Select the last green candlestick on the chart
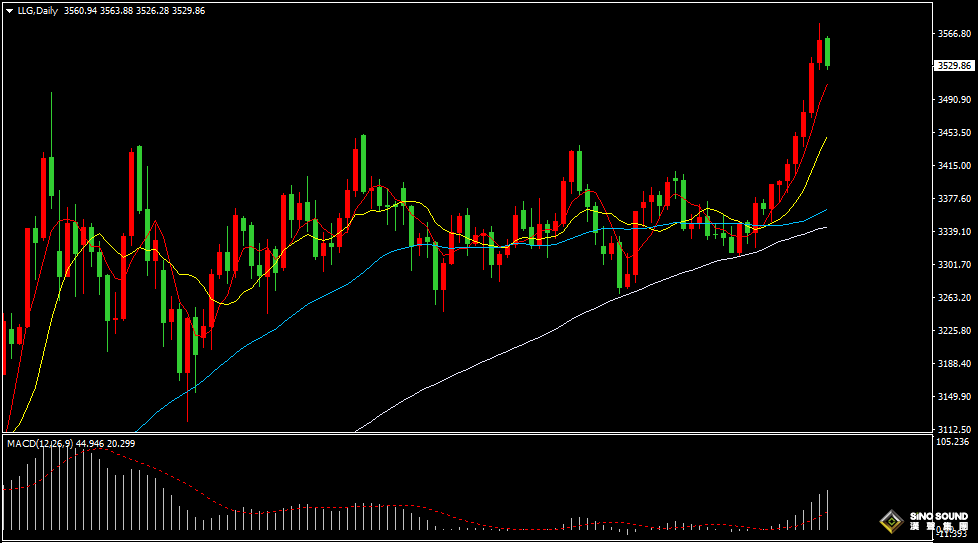Screen dimensions: 978x543 (x=828, y=52)
